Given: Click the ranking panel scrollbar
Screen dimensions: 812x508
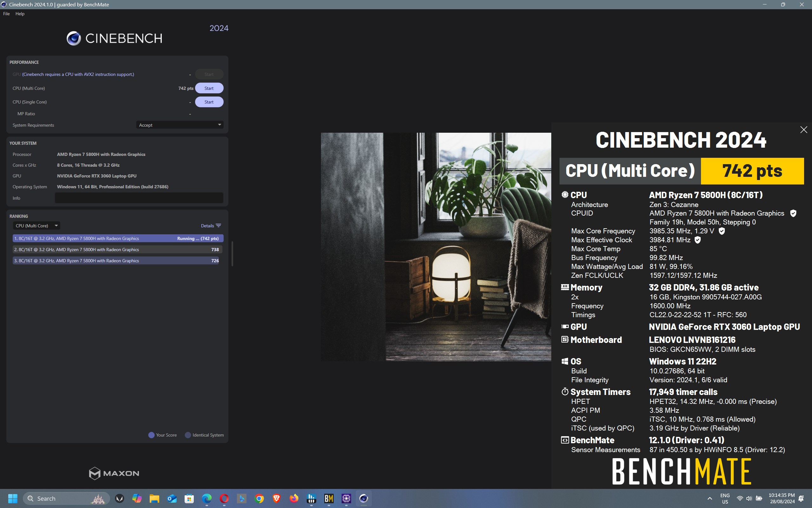Looking at the screenshot, I should point(232,254).
